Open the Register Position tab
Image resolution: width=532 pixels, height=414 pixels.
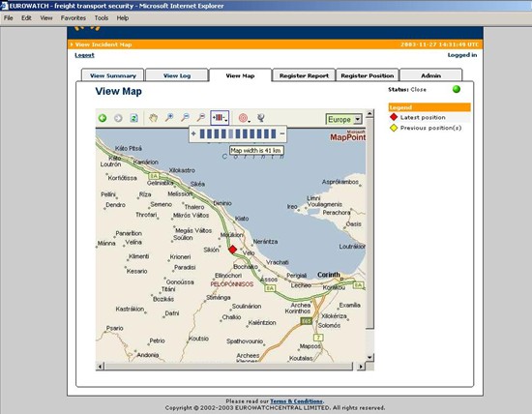coord(368,75)
